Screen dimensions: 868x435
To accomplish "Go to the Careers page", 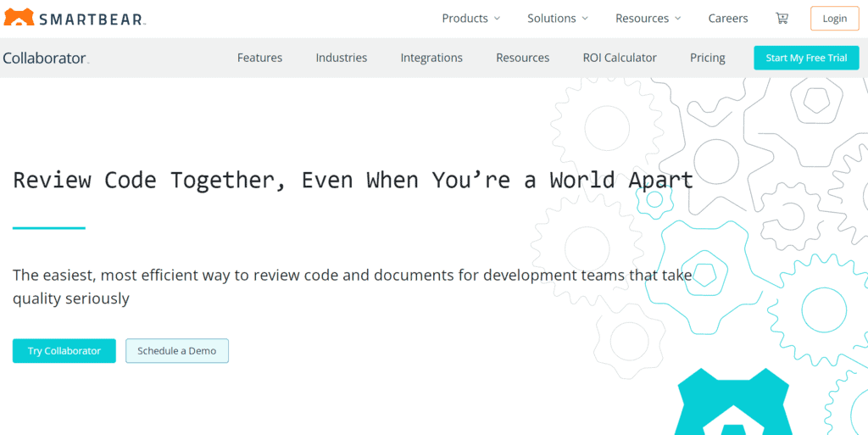I will coord(728,19).
